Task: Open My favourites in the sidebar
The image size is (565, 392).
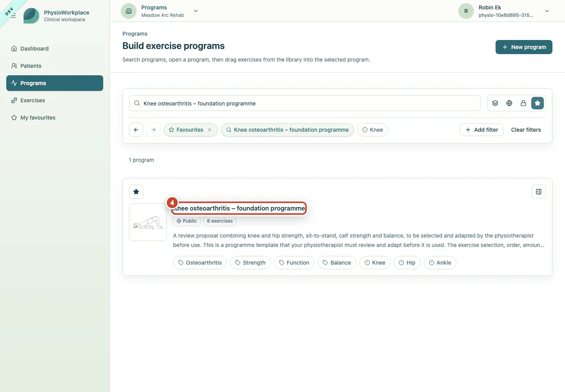Action: tap(55, 118)
